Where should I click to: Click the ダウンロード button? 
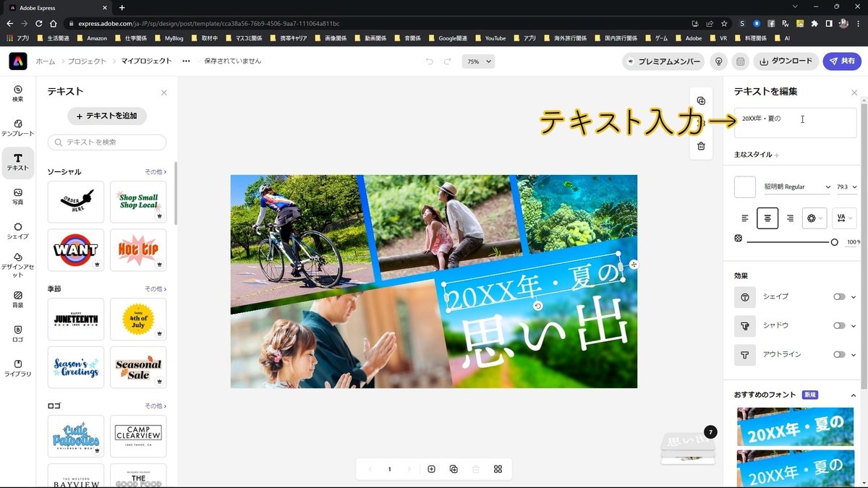tap(786, 61)
